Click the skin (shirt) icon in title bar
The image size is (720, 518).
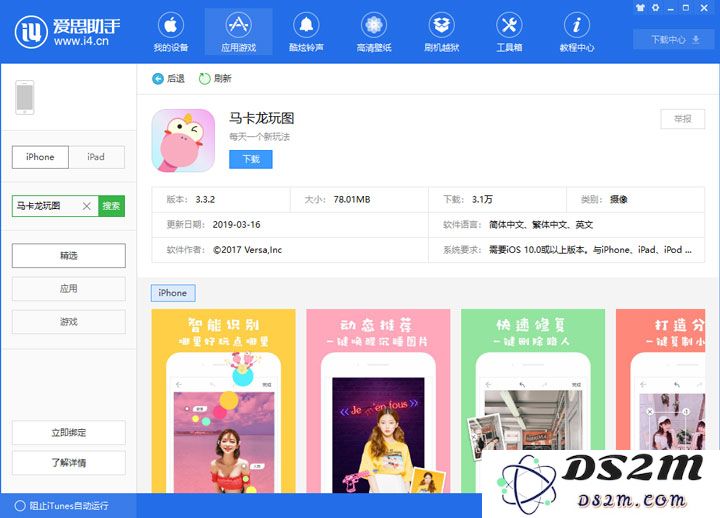click(640, 8)
